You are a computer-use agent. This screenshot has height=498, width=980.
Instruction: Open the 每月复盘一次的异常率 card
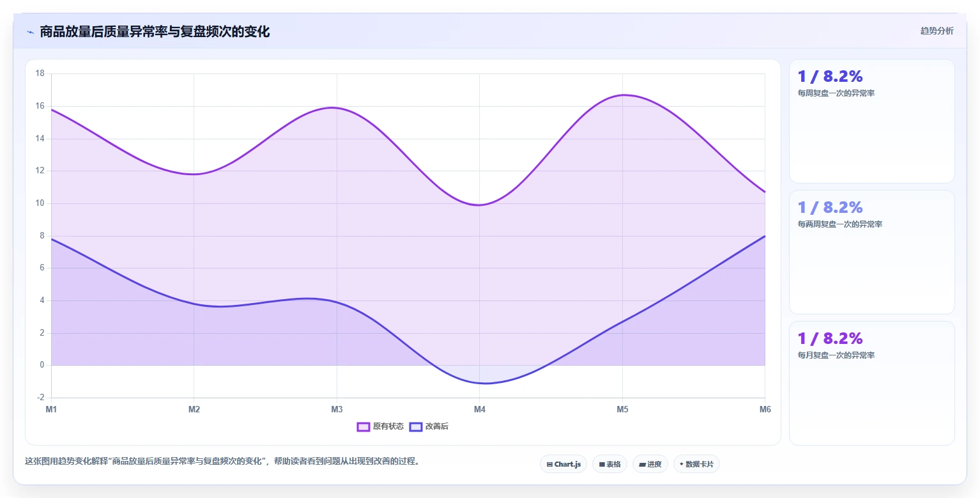(x=872, y=383)
